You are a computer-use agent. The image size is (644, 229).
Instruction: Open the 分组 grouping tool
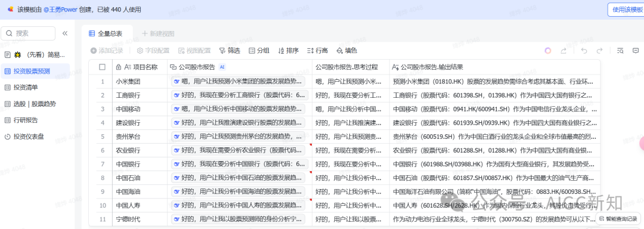(259, 51)
